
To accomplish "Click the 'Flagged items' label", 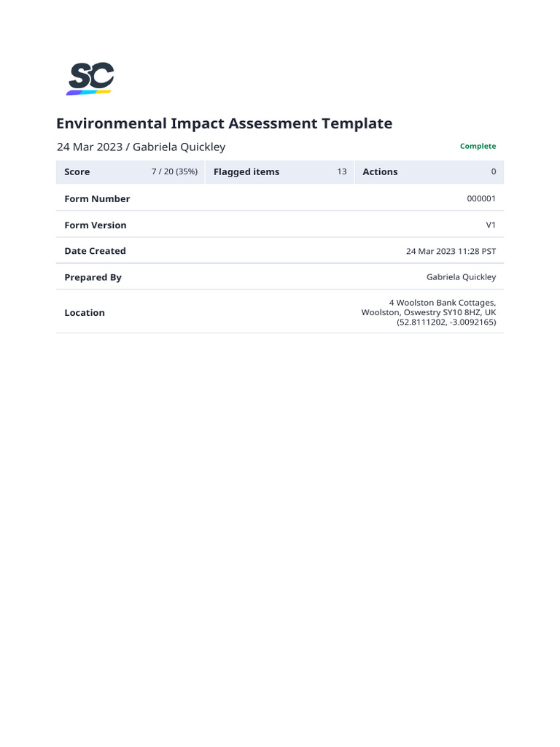I will point(246,172).
